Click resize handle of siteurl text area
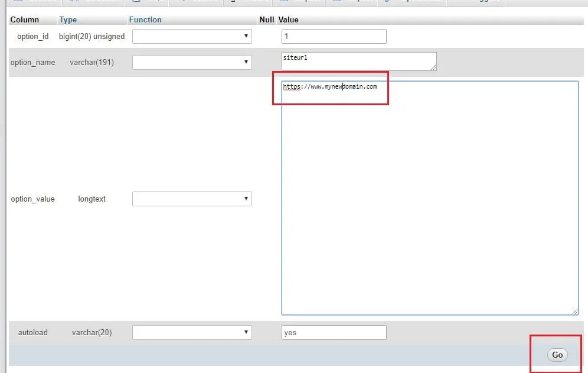 (x=433, y=67)
